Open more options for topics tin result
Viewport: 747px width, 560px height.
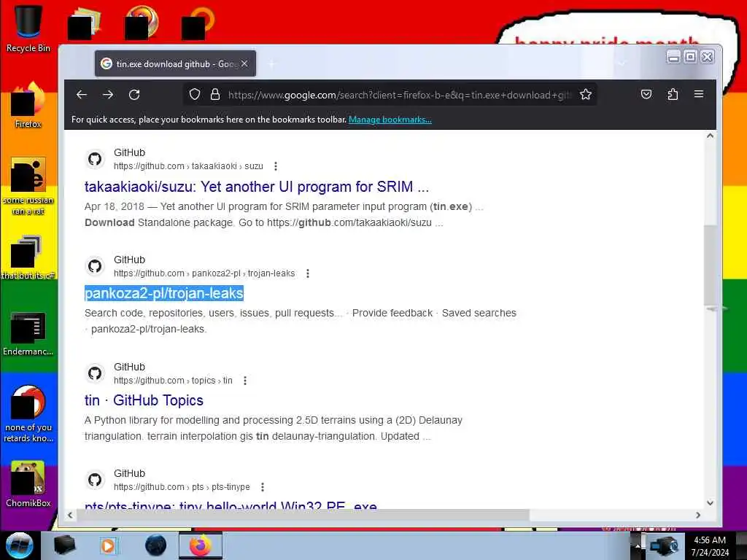pyautogui.click(x=245, y=381)
